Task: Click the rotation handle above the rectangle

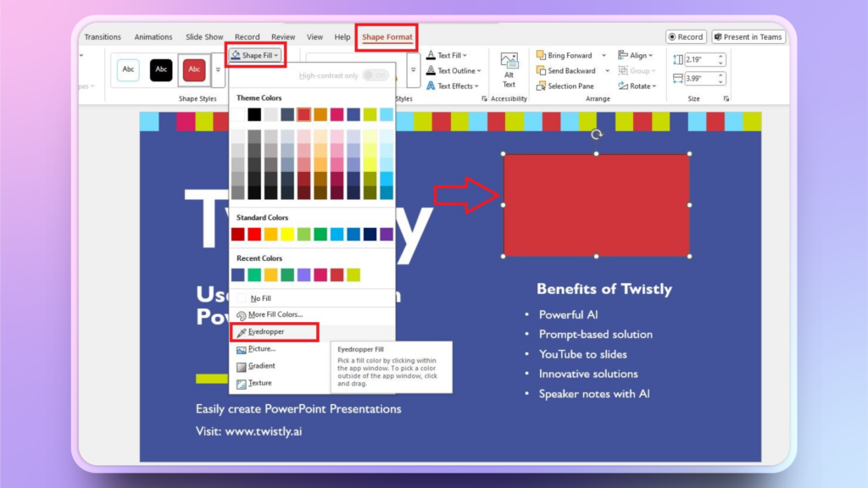Action: tap(596, 135)
